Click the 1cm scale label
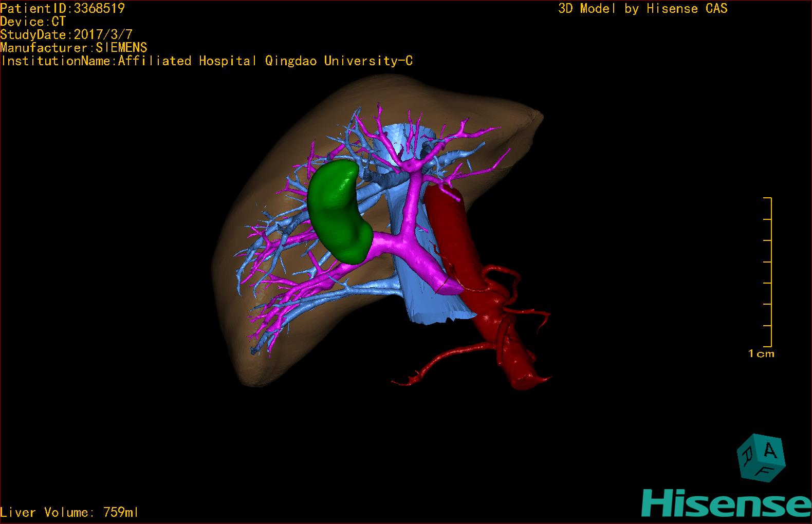This screenshot has width=812, height=524. (761, 353)
